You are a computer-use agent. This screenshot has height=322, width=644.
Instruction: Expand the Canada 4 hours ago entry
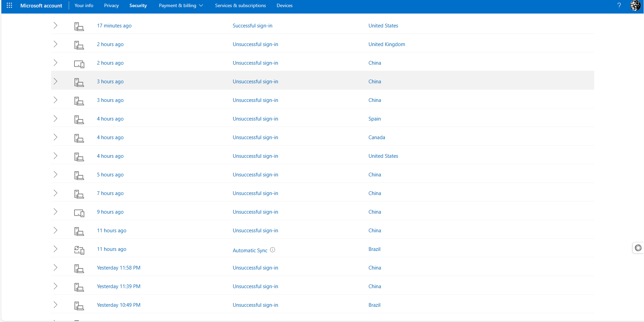tap(56, 137)
